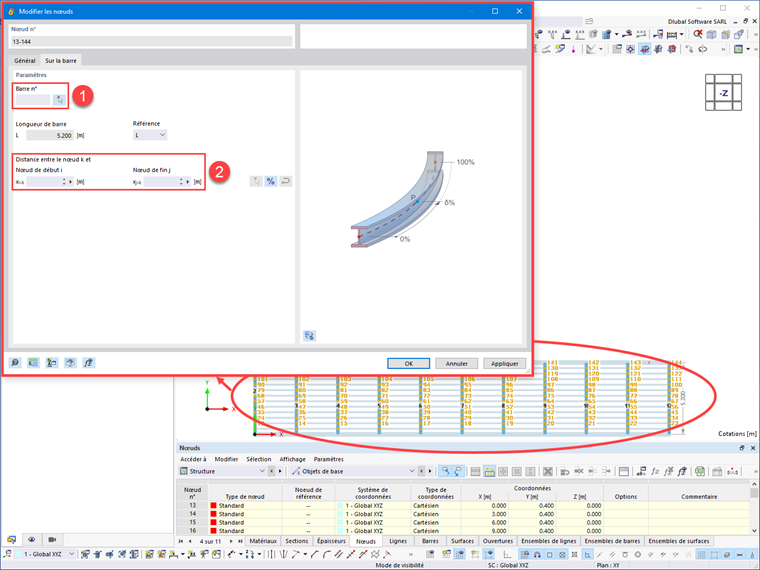760x570 pixels.
Task: Click the Annuler button
Action: tap(457, 364)
